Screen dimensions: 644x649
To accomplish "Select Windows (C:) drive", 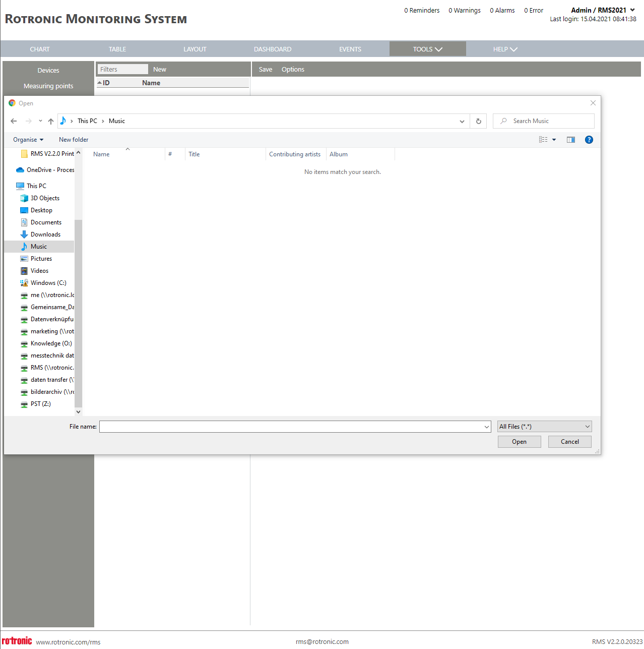I will pyautogui.click(x=43, y=283).
